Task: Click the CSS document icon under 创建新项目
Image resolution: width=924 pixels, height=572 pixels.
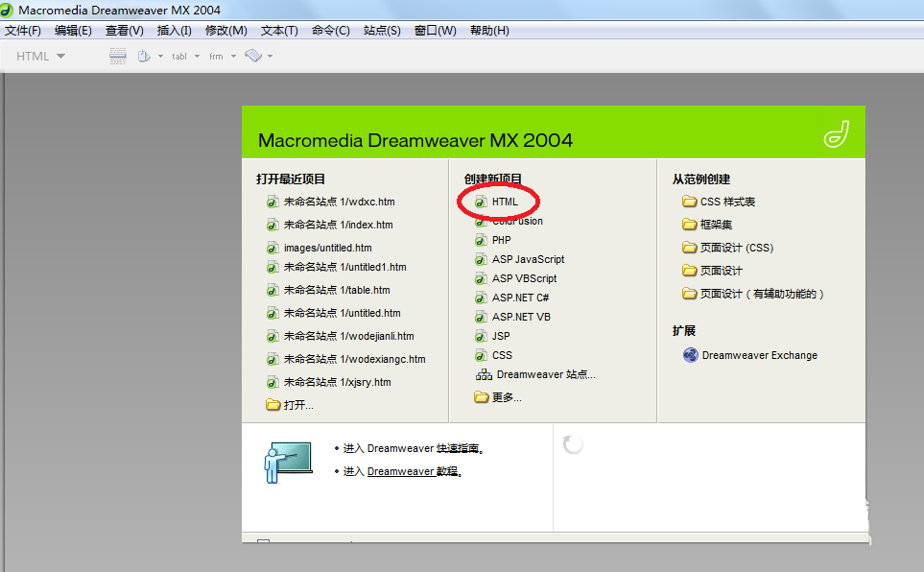Action: 482,356
